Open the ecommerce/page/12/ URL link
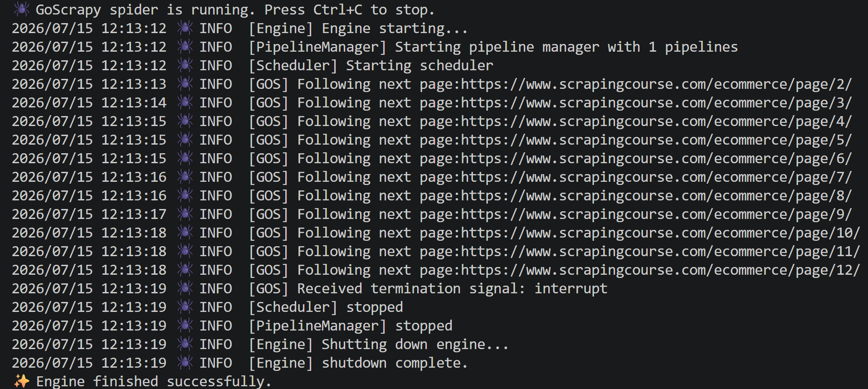This screenshot has height=389, width=868. (660, 270)
